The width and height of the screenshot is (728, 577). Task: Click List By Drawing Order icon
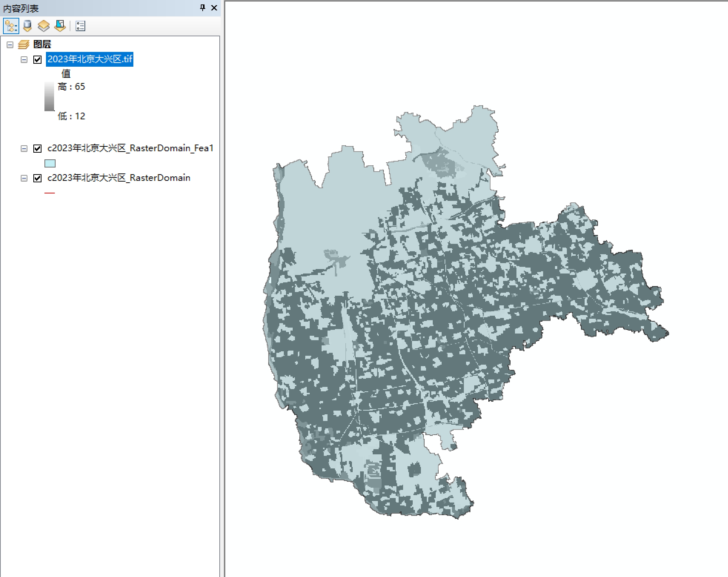[x=11, y=26]
